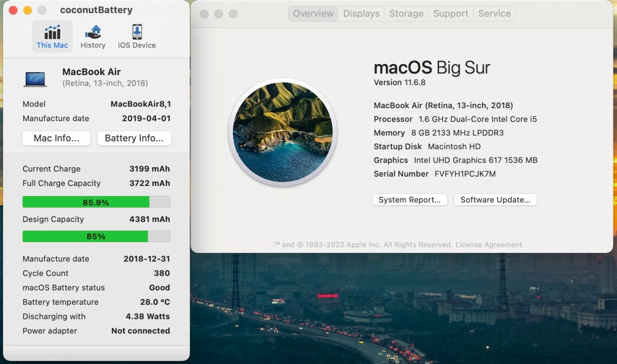Open the Battery Info... button
Screen dimensions: 617x364
tap(134, 138)
